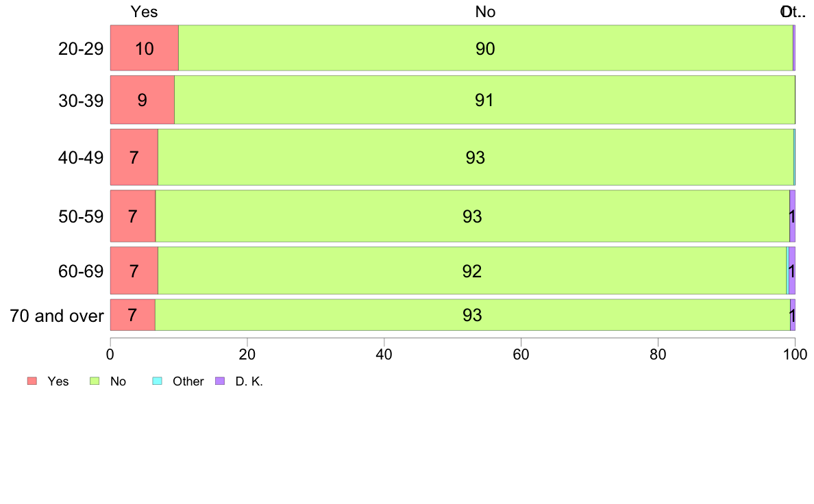Click the Yes column header
This screenshot has width=814, height=504.
click(x=144, y=12)
